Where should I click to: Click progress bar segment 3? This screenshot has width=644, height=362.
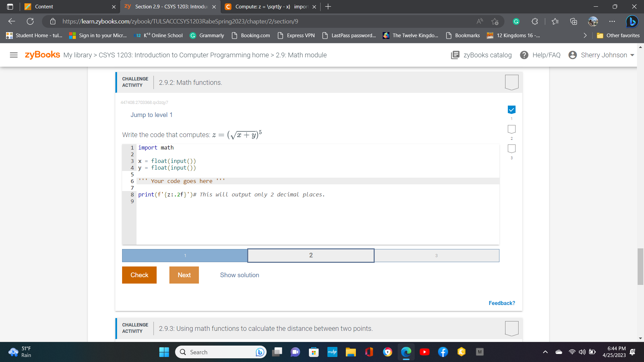[x=436, y=255]
